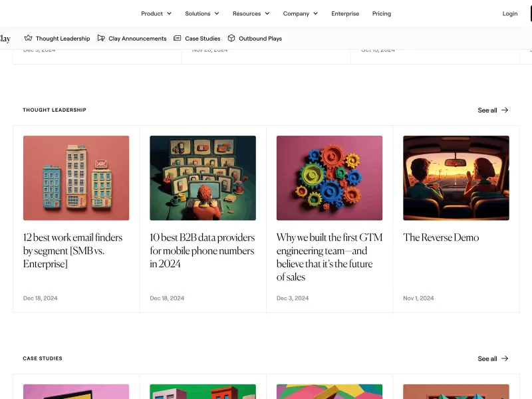This screenshot has width=532, height=399.
Task: See all Case Studies articles
Action: tap(493, 358)
